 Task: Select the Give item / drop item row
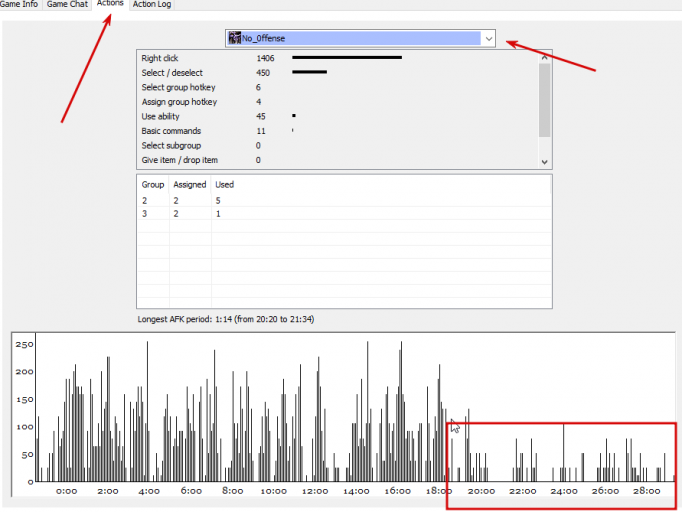click(338, 160)
